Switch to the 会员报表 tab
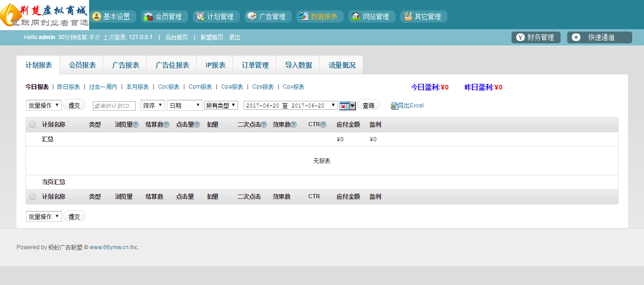The width and height of the screenshot is (644, 285). tap(82, 65)
